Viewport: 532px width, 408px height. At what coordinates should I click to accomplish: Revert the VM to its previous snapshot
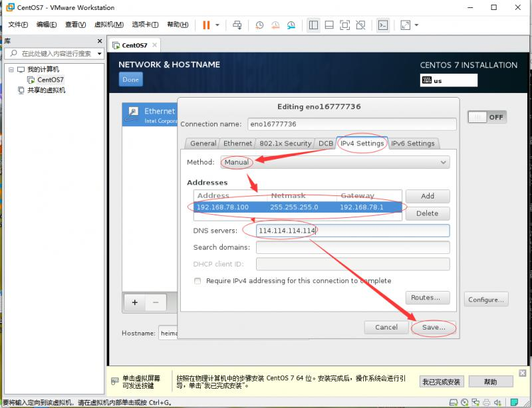coord(275,25)
